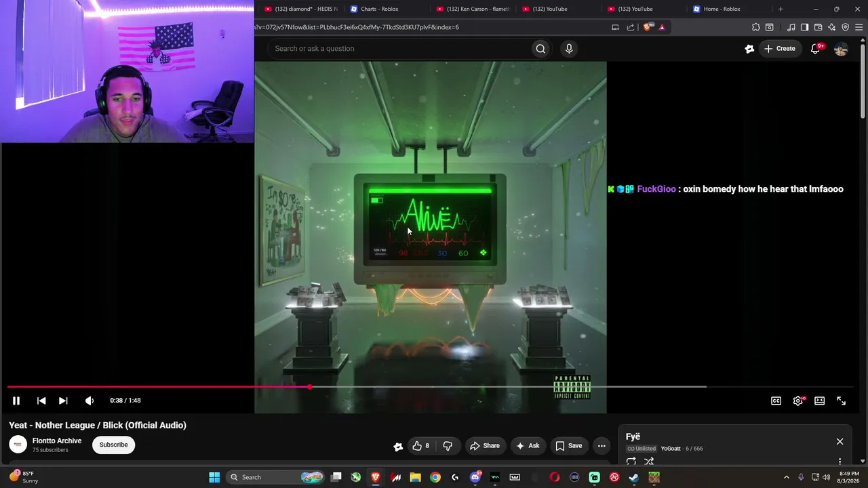Screen dimensions: 868x488
Task: Switch to the diamond* - HEDIS tab
Action: pos(300,9)
